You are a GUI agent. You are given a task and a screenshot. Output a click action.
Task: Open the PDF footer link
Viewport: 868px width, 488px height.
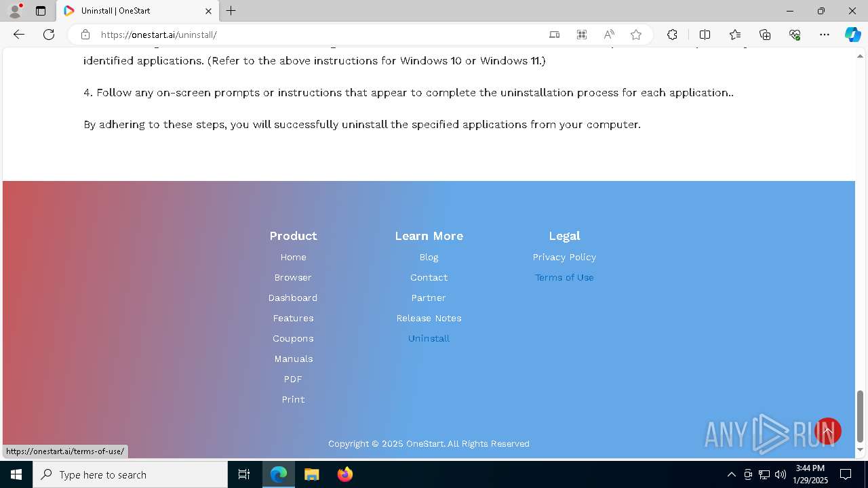tap(293, 379)
